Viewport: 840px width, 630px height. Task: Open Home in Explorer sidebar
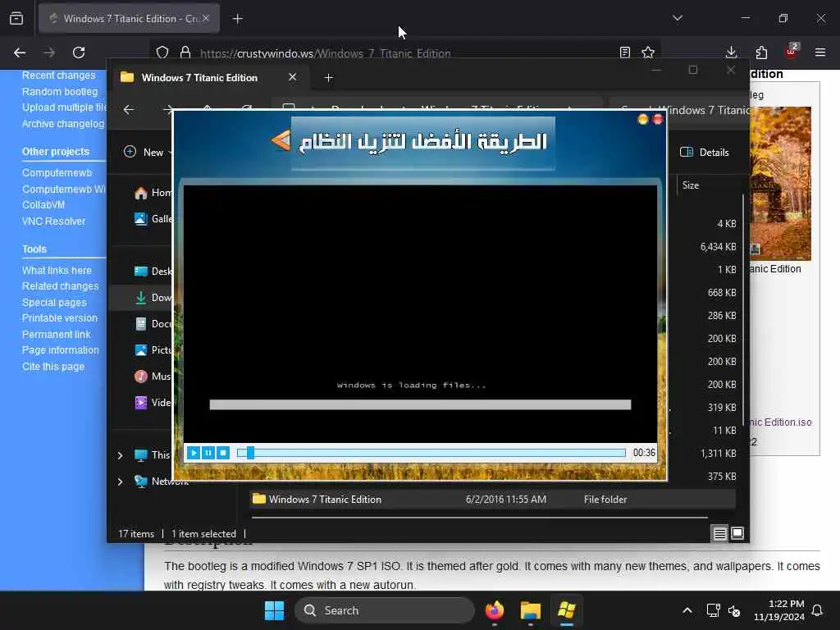click(153, 193)
